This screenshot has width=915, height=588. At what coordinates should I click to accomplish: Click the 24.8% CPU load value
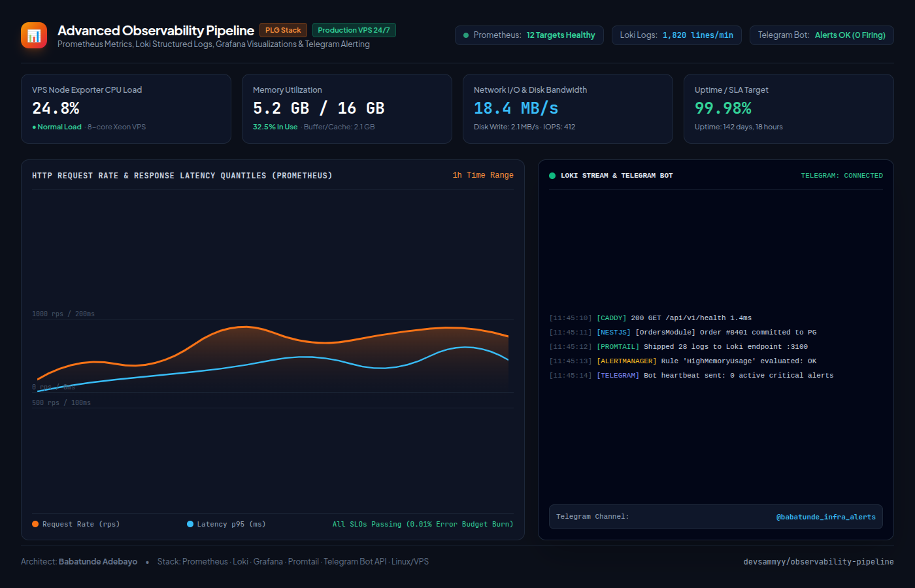coord(56,108)
